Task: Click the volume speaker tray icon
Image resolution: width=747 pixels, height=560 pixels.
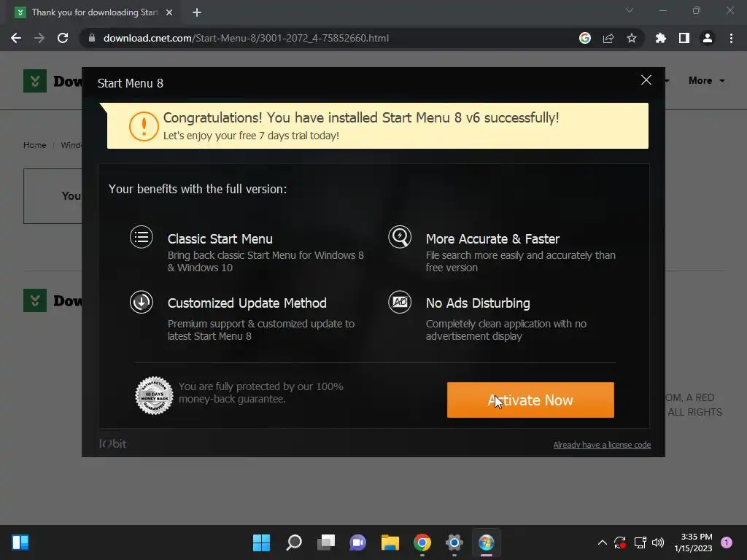Action: click(658, 542)
